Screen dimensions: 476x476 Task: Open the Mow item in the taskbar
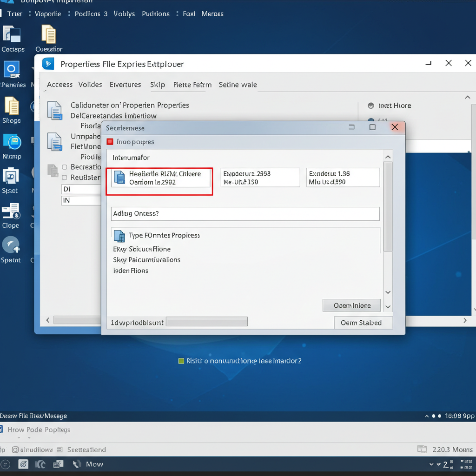click(x=95, y=463)
